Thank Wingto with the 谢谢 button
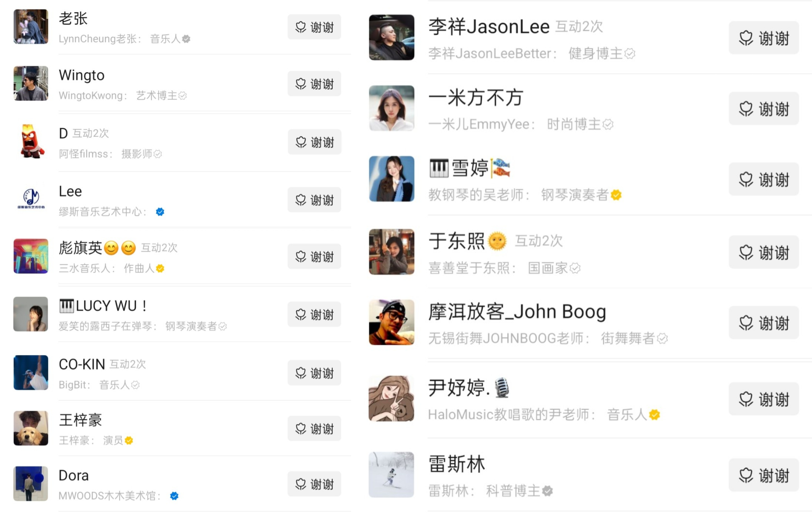The image size is (812, 513). point(314,84)
